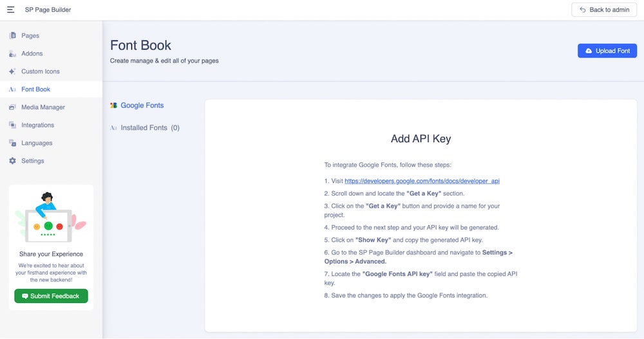Click the Languages sidebar icon

(12, 143)
